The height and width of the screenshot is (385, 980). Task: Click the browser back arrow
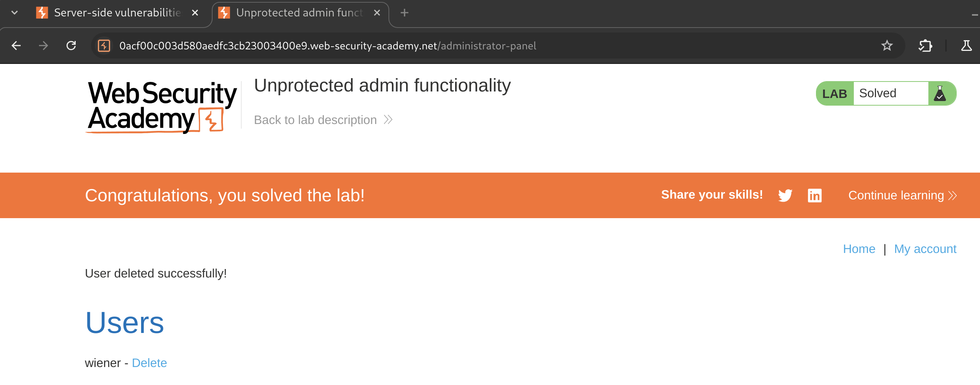pos(16,46)
